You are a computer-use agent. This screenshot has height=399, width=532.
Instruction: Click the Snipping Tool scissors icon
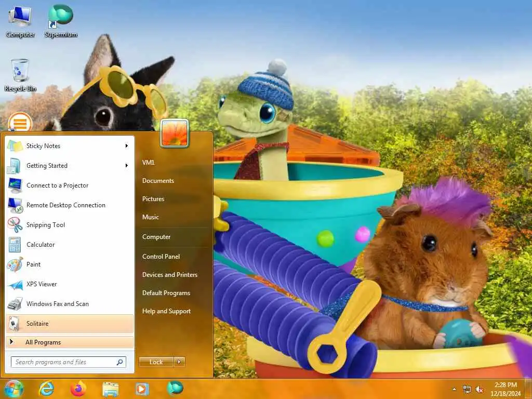tap(15, 224)
